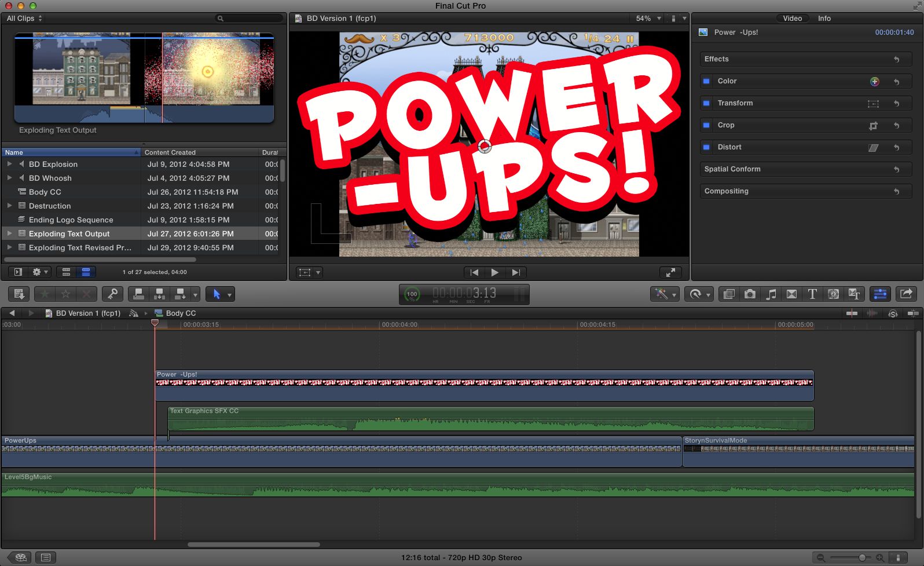Switch browser to list view

(x=86, y=272)
